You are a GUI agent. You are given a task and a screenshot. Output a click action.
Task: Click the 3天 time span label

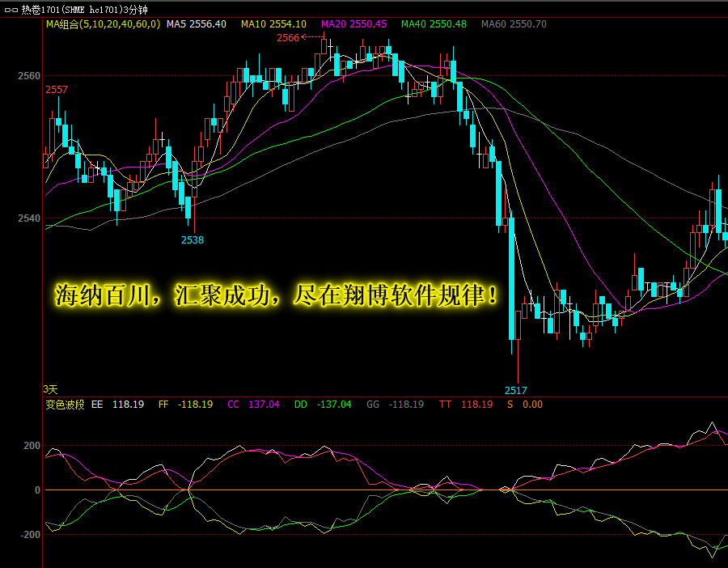(x=50, y=389)
